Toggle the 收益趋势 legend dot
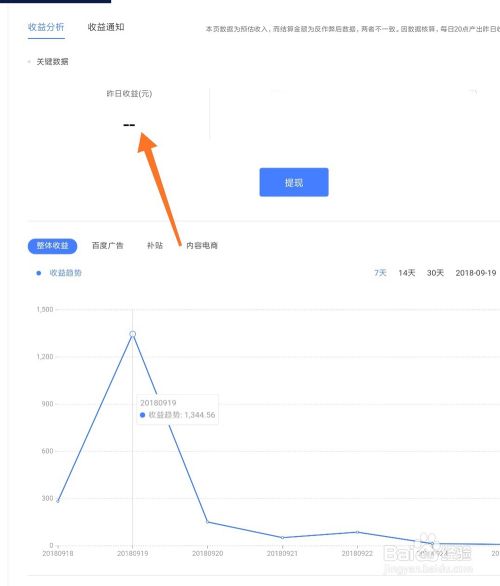Viewport: 500px width, 586px height. (x=38, y=273)
